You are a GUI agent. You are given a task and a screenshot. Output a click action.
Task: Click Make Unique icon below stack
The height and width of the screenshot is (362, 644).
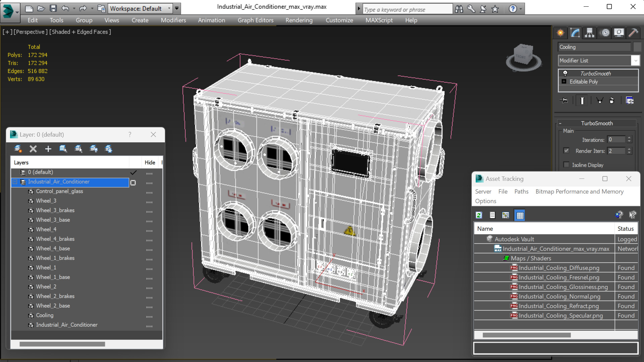pos(599,100)
